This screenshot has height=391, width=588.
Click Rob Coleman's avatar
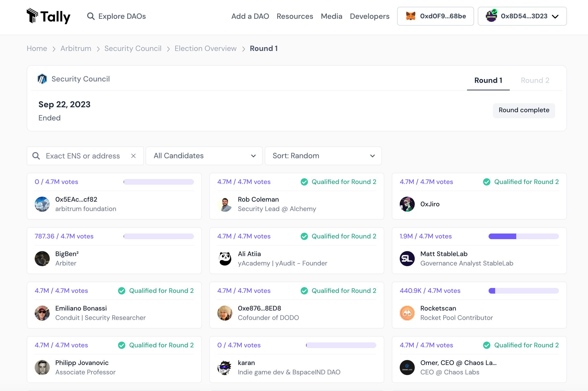[x=225, y=204]
